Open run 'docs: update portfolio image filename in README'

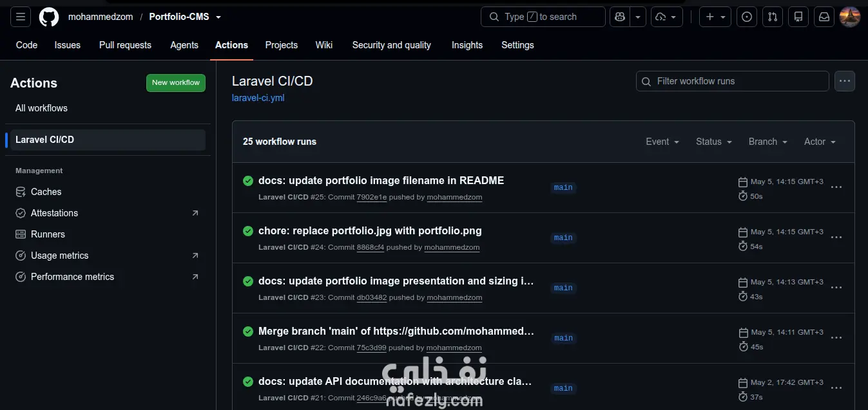tap(381, 181)
